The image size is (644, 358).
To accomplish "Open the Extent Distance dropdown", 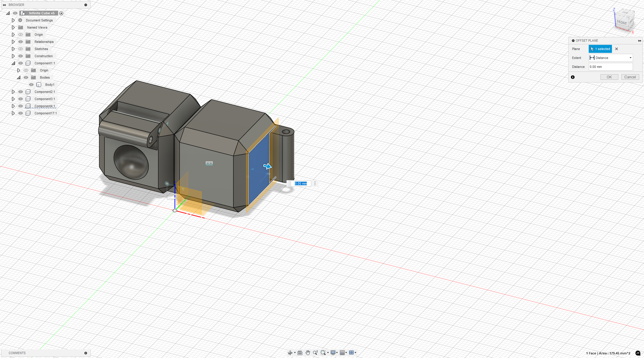I will coord(611,58).
